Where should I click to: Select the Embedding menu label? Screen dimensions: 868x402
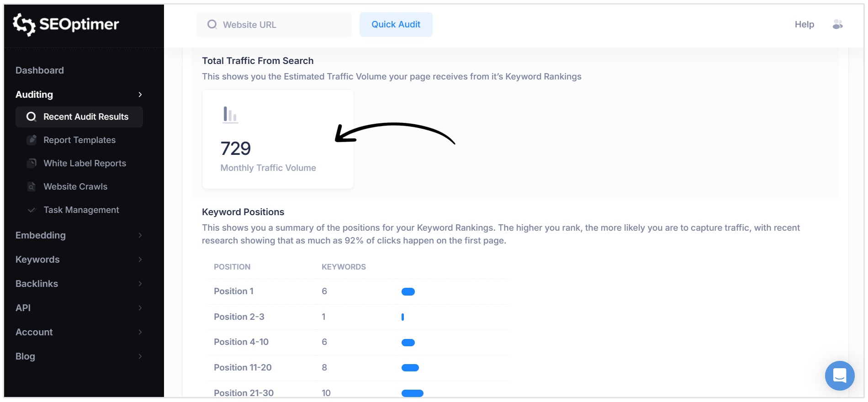(x=41, y=235)
